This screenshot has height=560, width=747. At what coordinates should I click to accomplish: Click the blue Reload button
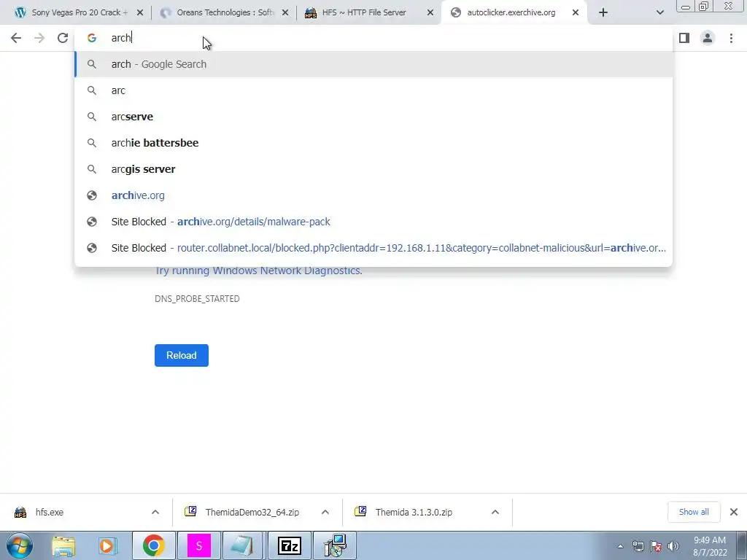[182, 355]
